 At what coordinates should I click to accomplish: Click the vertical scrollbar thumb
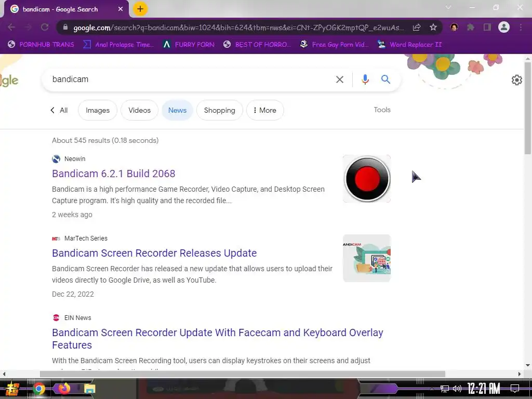(x=528, y=108)
